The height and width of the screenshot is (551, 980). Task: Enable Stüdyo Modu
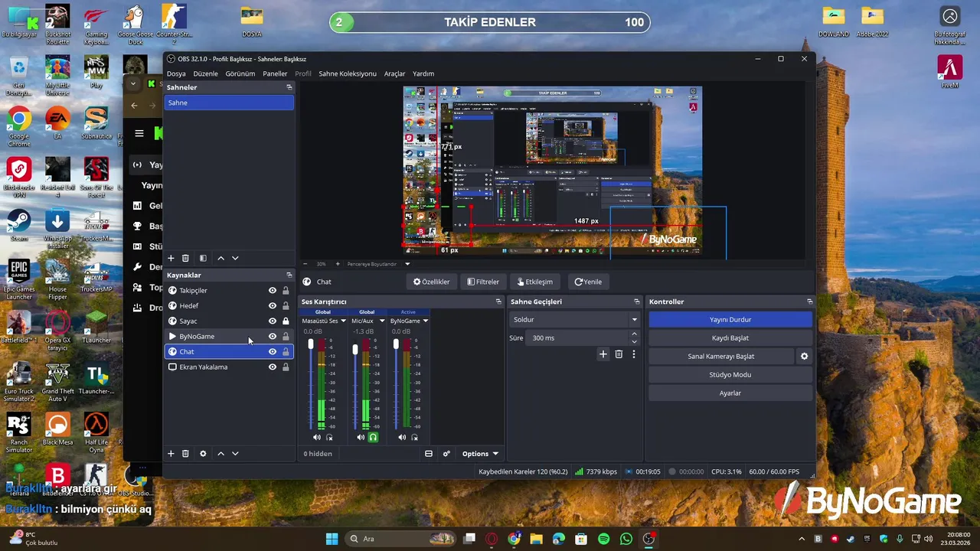click(x=730, y=375)
